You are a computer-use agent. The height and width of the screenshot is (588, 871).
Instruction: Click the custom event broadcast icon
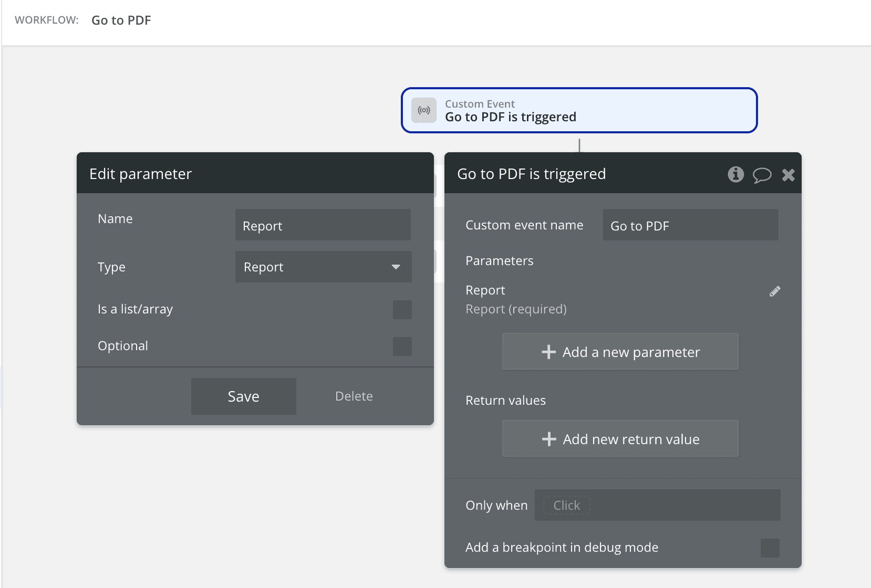click(x=424, y=110)
